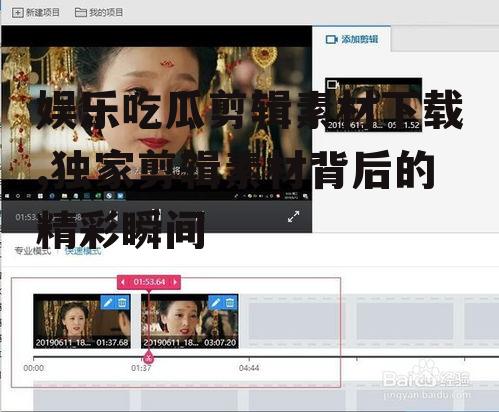This screenshot has width=499, height=412.
Task: Delete the second clip 03:07.20 with trash icon
Action: (x=230, y=302)
